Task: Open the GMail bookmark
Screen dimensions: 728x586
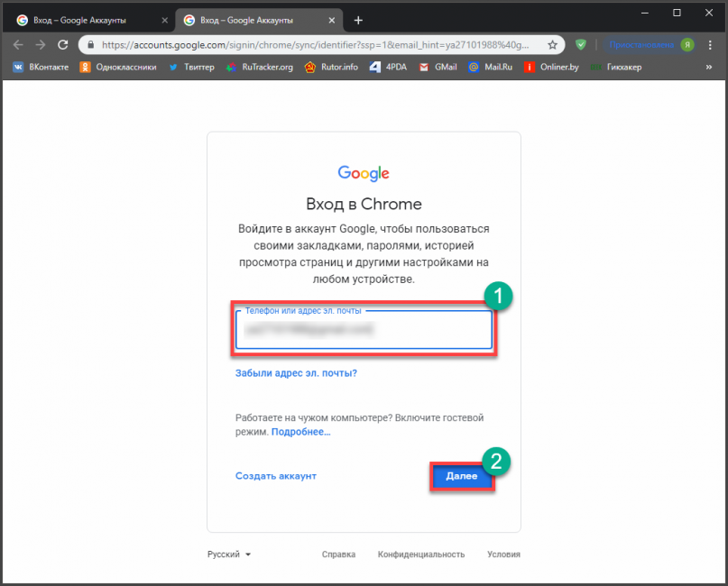Action: [x=438, y=68]
